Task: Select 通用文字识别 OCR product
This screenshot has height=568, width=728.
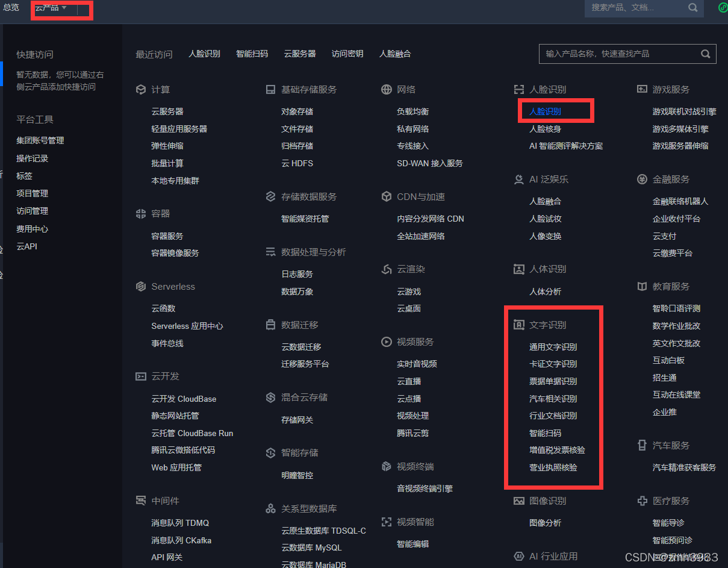Action: (x=553, y=347)
